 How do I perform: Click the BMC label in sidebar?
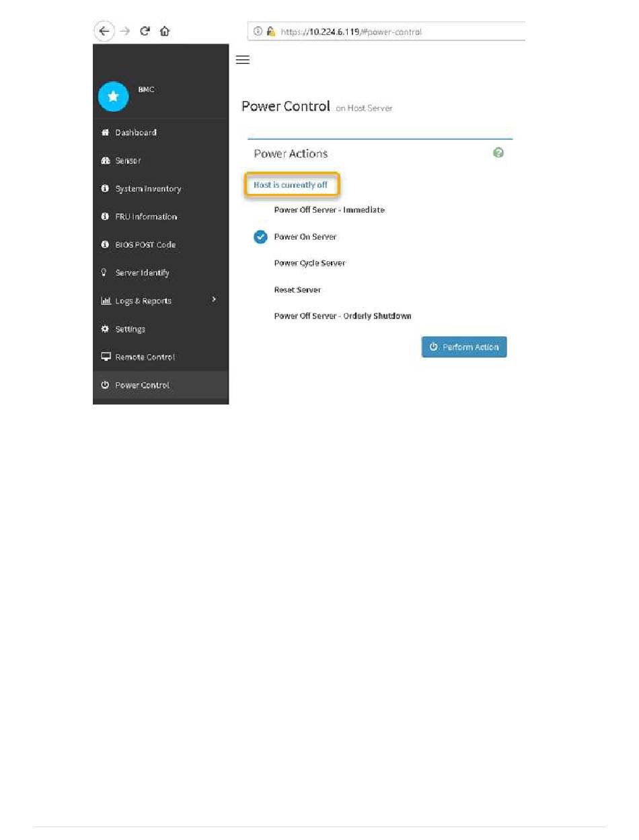pyautogui.click(x=147, y=90)
